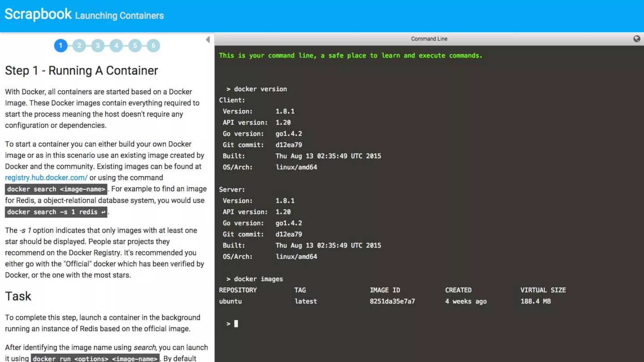Screen dimensions: 644x362
Task: Jump to step 6 circle
Action: pos(153,46)
